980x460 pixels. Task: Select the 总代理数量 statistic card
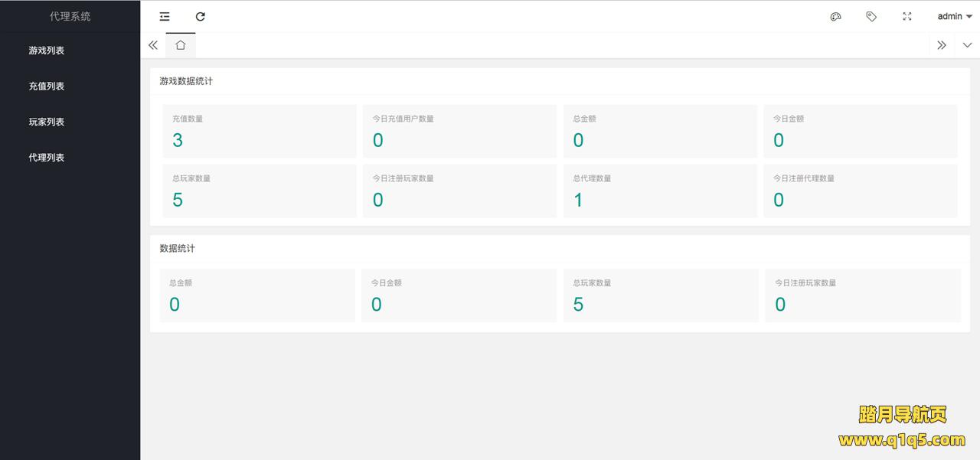coord(660,191)
